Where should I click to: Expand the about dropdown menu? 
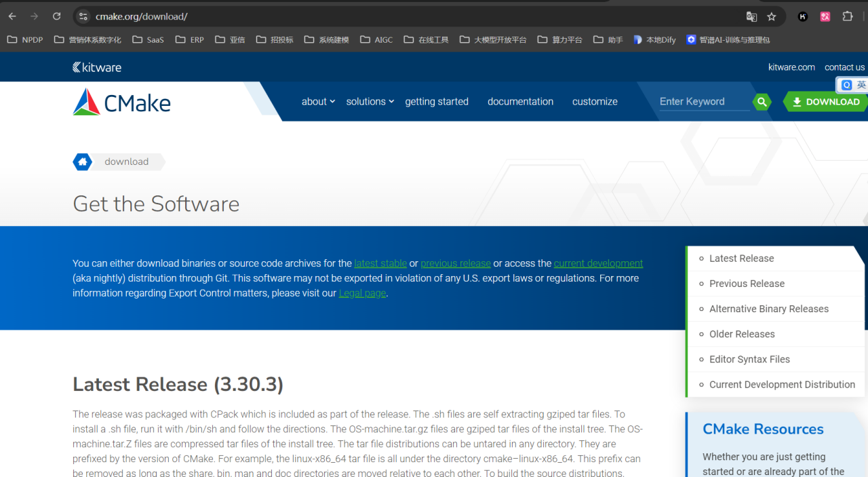[x=318, y=102]
